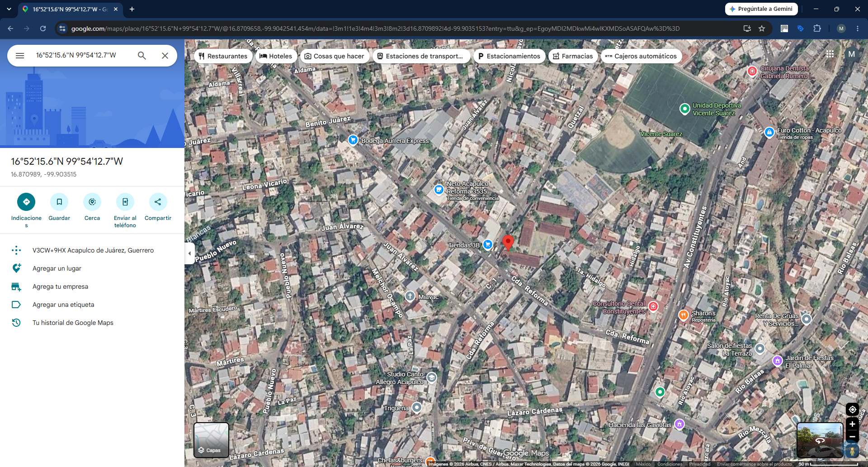
Task: Open Tu historial de Google Maps
Action: [92, 323]
